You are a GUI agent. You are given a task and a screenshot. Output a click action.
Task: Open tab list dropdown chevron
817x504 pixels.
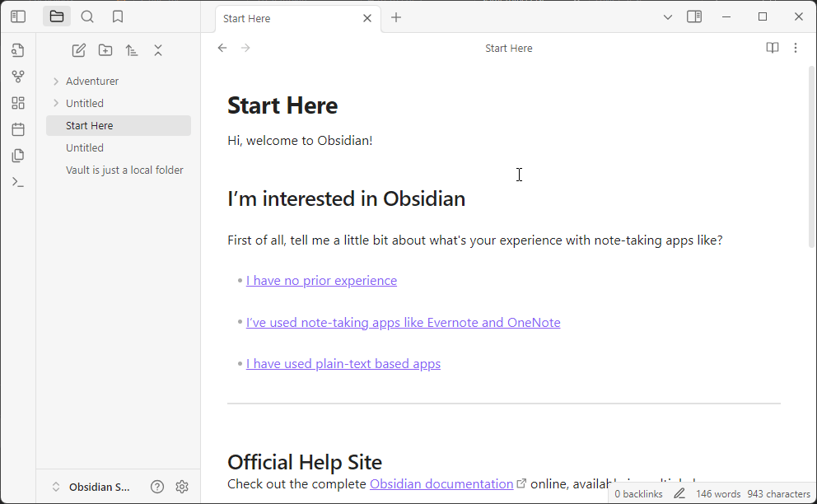click(667, 17)
